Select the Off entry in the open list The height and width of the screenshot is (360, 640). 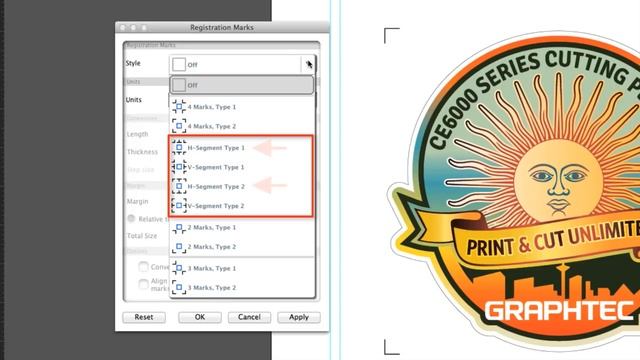coord(242,85)
